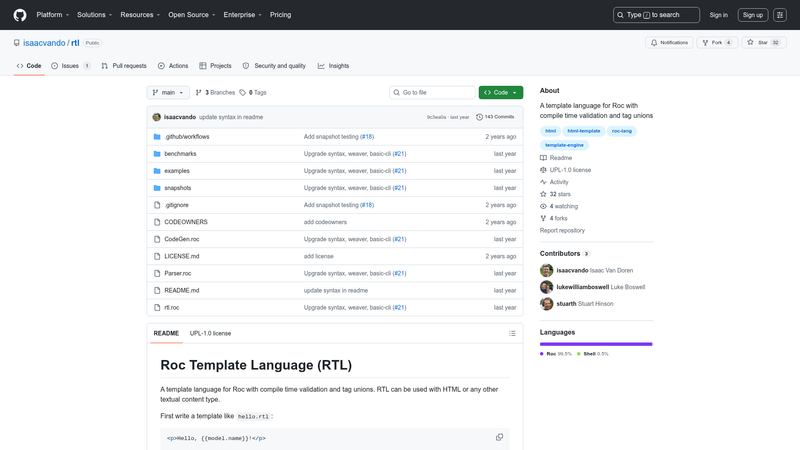Open README.md file in list
800x450 pixels.
(x=182, y=290)
